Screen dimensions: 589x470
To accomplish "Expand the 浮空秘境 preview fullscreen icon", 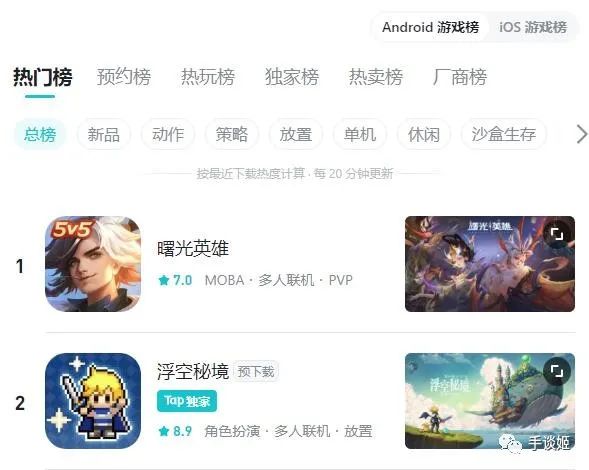I will click(557, 371).
